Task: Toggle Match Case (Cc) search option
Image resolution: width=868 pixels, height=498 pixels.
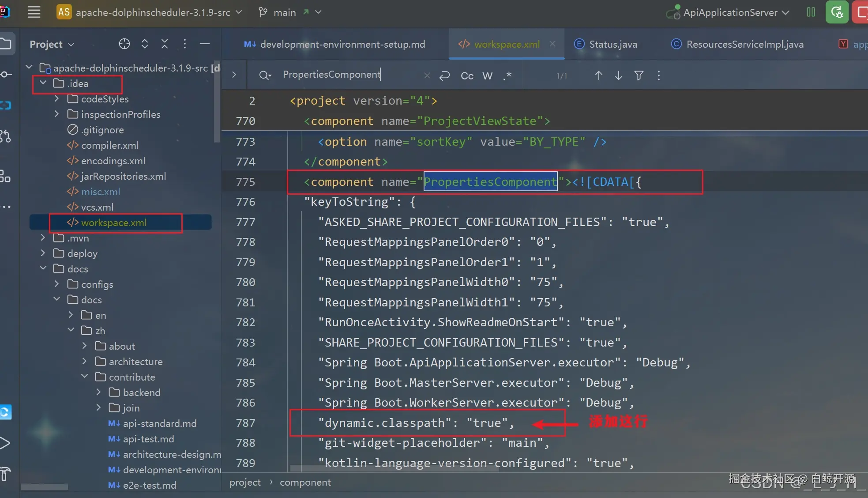Action: tap(467, 76)
